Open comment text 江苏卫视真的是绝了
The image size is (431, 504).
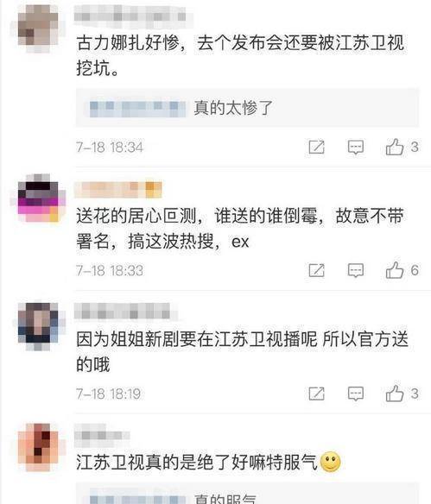tap(197, 463)
